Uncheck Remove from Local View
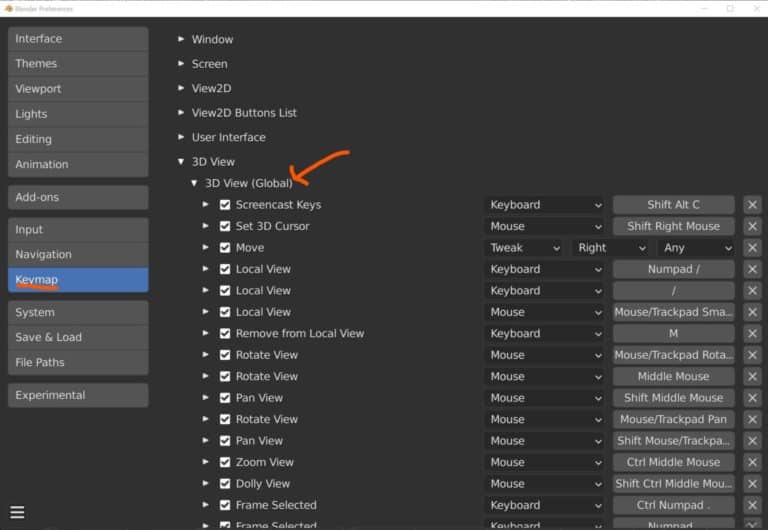Image resolution: width=768 pixels, height=530 pixels. [225, 334]
